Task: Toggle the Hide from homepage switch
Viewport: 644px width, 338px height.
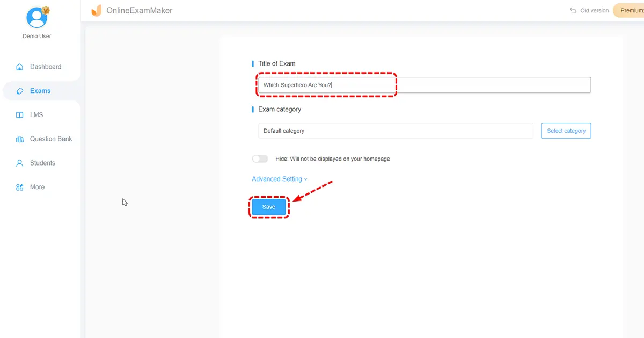Action: point(260,159)
